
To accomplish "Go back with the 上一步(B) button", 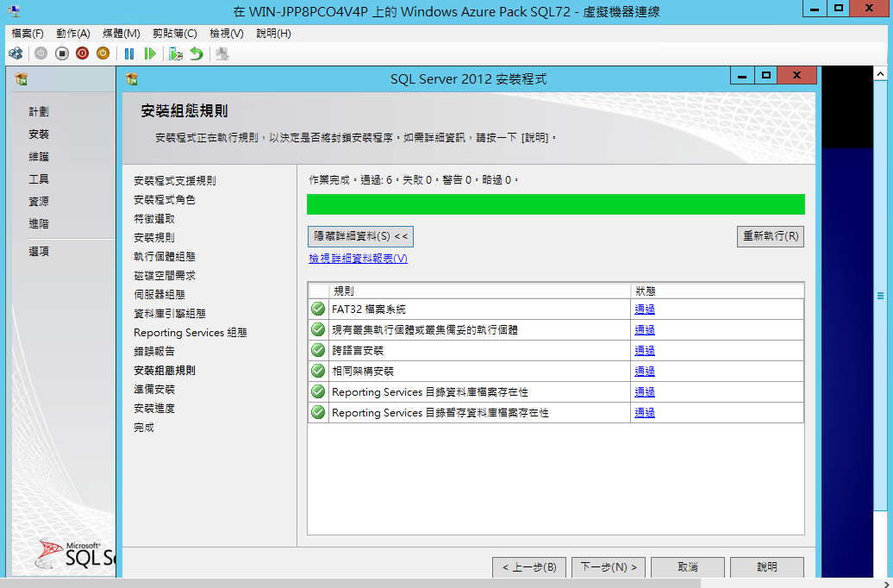I will tap(529, 567).
